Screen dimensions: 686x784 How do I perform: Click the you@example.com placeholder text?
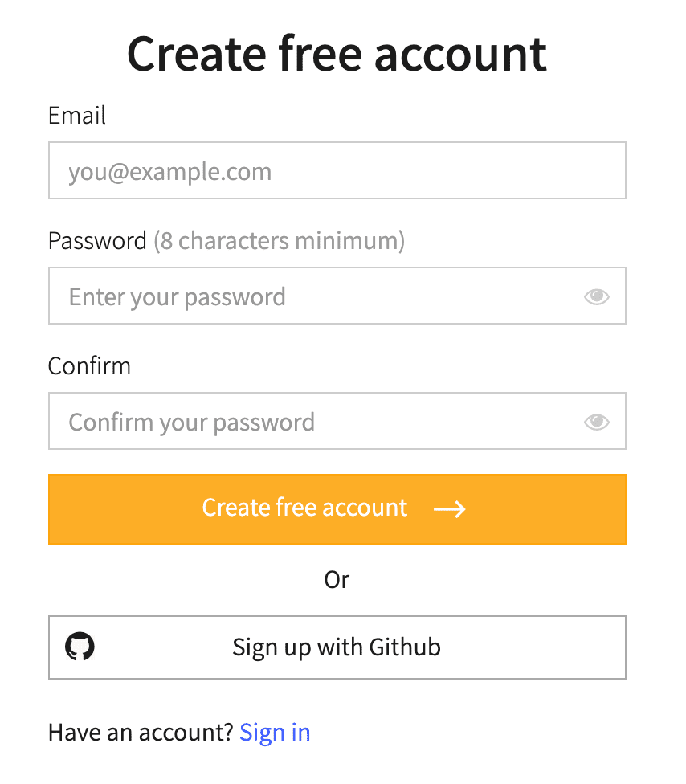(x=170, y=172)
